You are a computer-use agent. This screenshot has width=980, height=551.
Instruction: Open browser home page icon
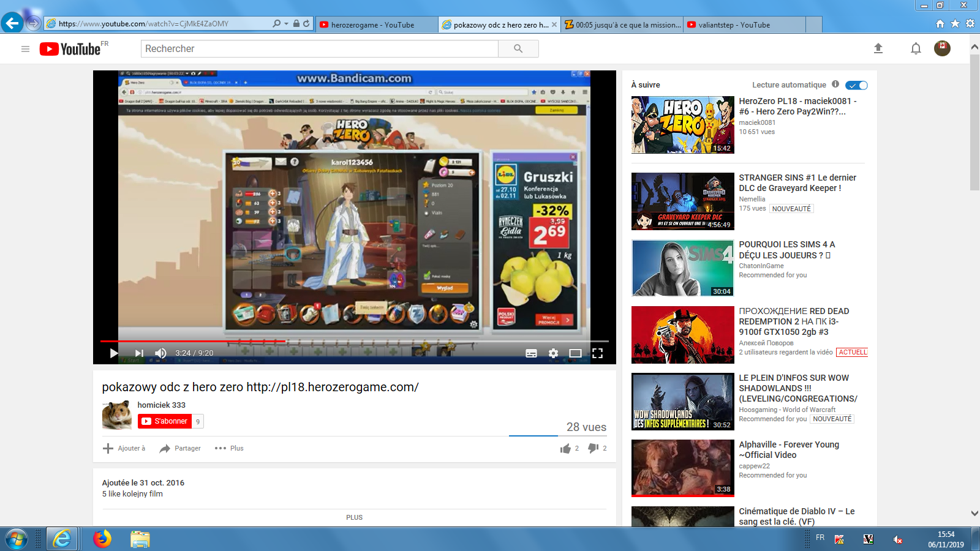click(x=940, y=24)
